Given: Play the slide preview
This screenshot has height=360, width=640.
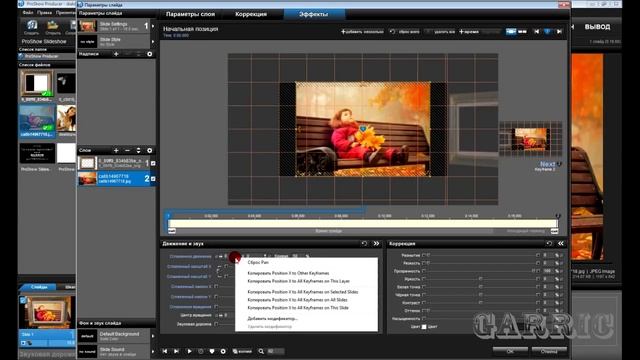Looking at the screenshot, I should click(x=189, y=351).
